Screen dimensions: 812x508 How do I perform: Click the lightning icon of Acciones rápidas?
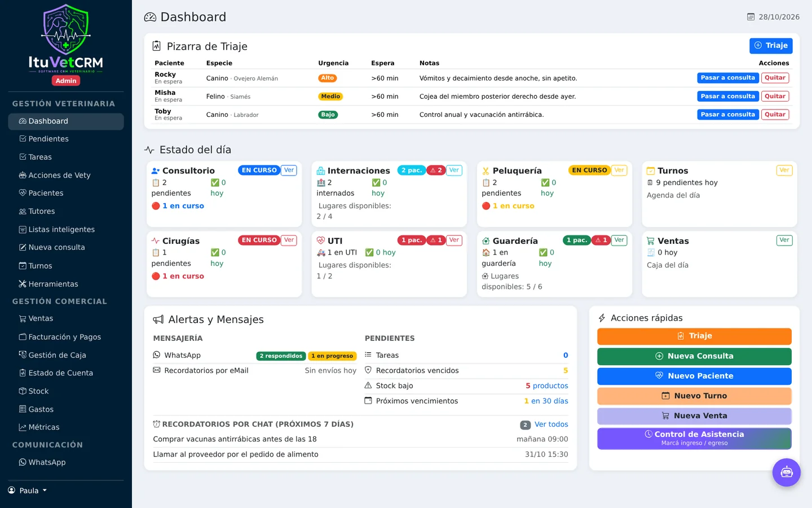click(x=602, y=318)
